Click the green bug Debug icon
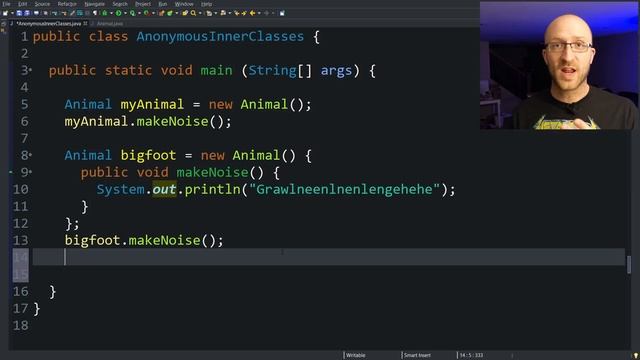This screenshot has height=360, width=640. pos(104,13)
